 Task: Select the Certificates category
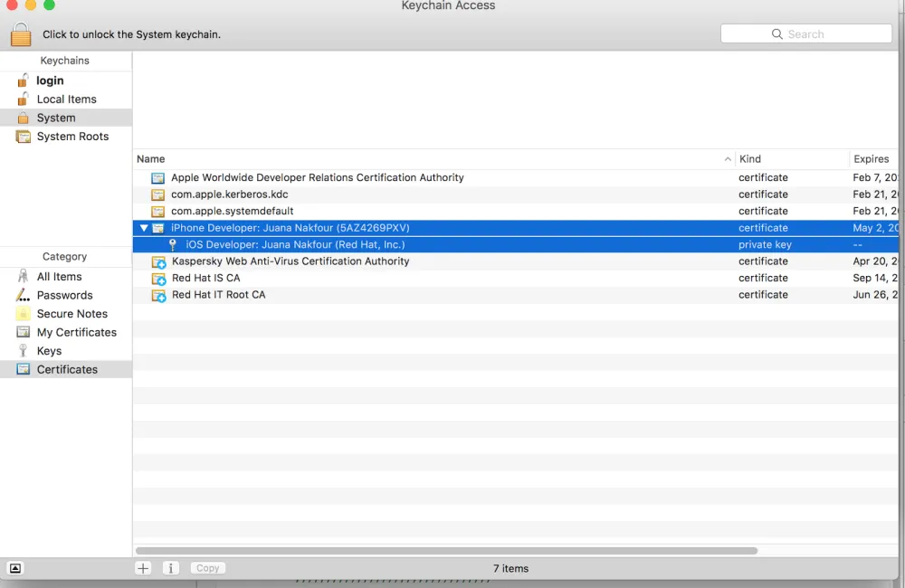pyautogui.click(x=66, y=369)
